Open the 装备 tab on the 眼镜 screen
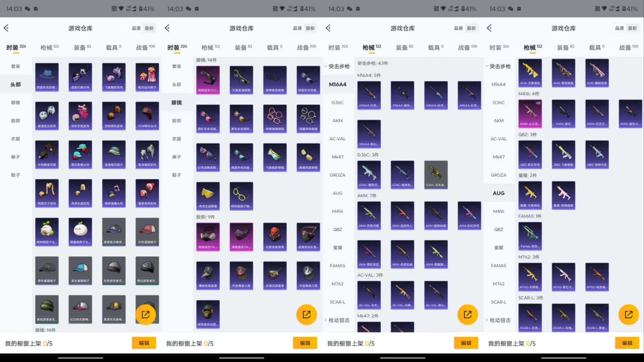 click(243, 47)
